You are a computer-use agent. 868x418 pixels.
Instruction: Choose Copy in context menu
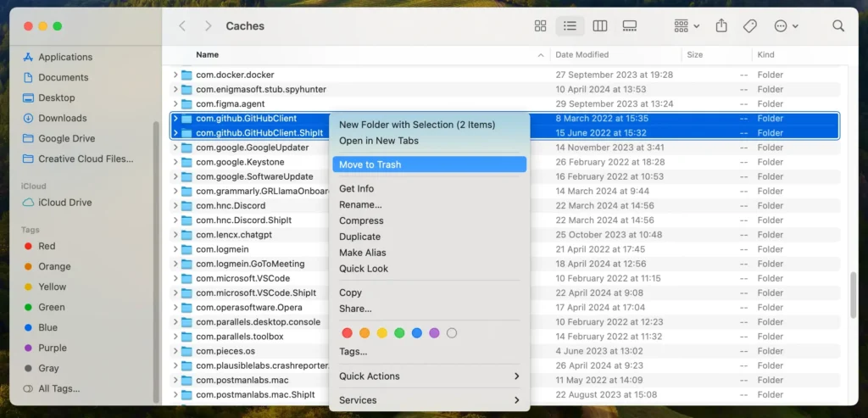tap(429, 293)
